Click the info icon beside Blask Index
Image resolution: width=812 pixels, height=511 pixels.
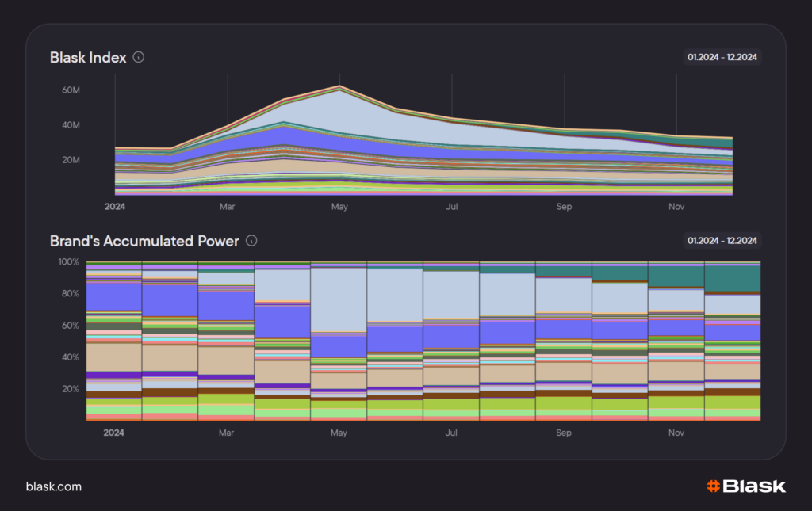point(138,57)
